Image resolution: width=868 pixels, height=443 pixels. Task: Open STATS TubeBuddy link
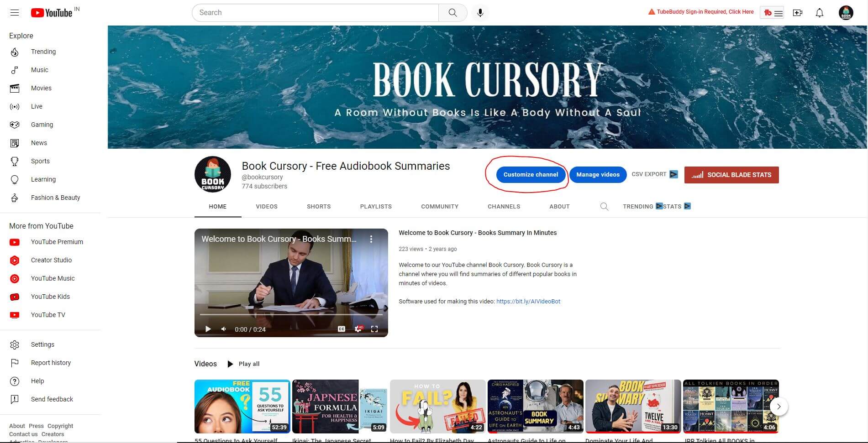(x=677, y=206)
